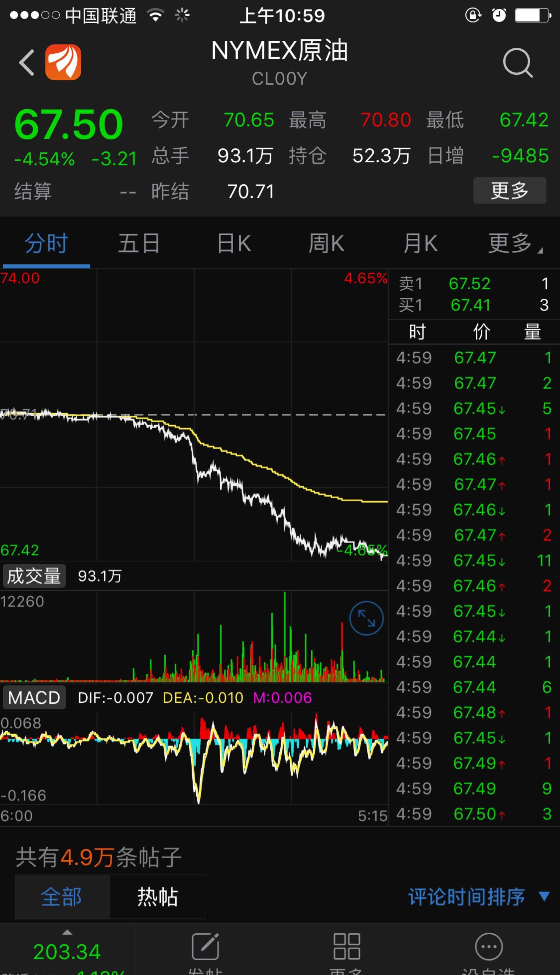Tap the 时 column header in trade list
The height and width of the screenshot is (975, 560).
(417, 332)
